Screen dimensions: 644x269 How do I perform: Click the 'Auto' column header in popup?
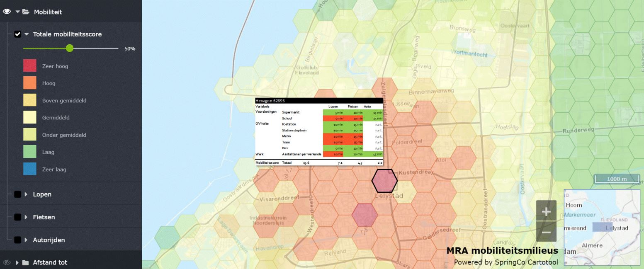click(x=367, y=107)
